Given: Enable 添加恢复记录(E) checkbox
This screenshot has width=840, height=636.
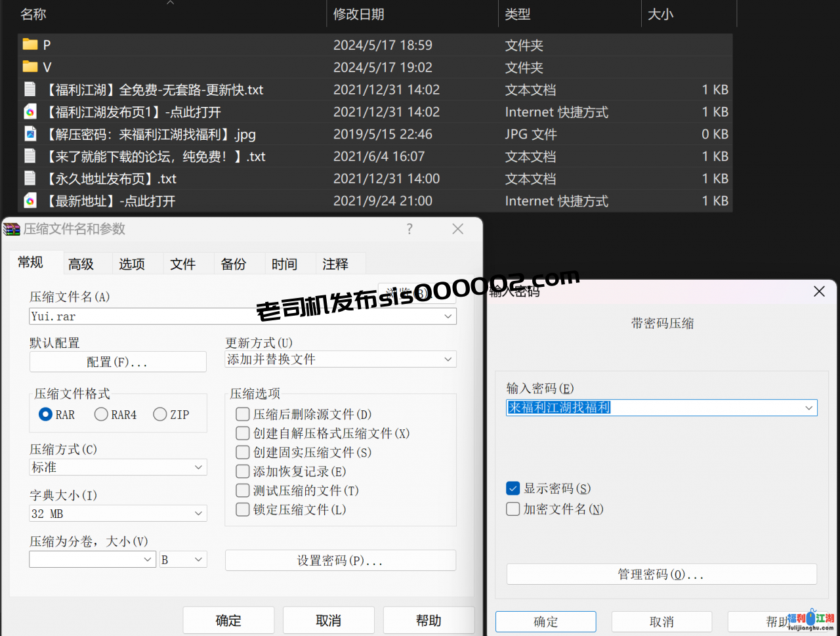Looking at the screenshot, I should [243, 471].
